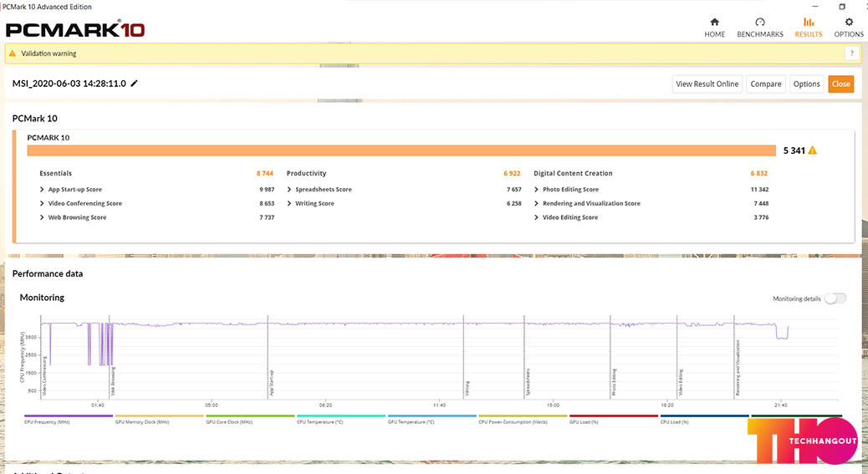This screenshot has height=474, width=868.
Task: Click the Digital Content Creation heading
Action: [x=573, y=173]
